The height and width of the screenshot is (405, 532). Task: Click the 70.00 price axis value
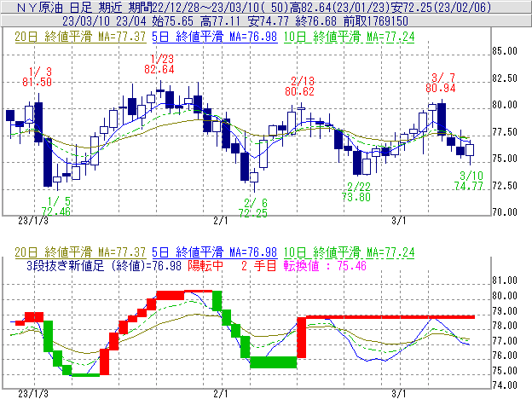(505, 212)
